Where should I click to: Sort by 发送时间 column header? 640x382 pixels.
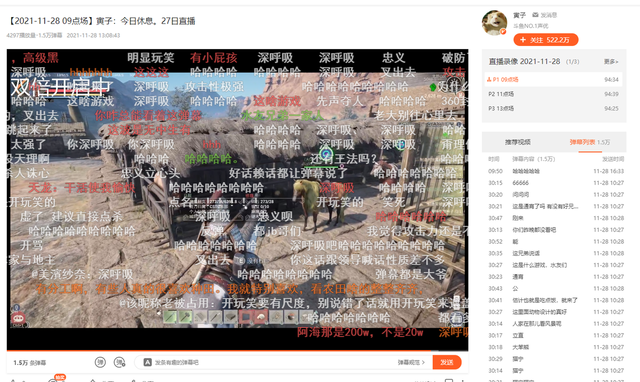(x=613, y=159)
